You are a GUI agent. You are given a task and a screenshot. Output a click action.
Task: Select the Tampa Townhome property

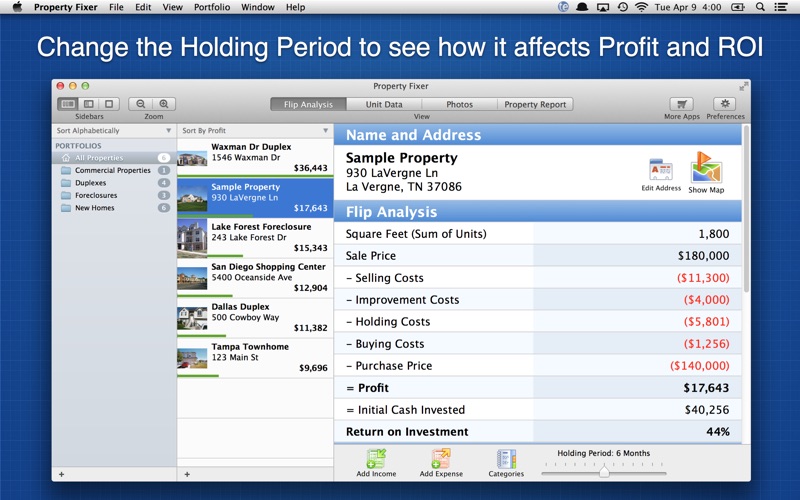(x=255, y=357)
